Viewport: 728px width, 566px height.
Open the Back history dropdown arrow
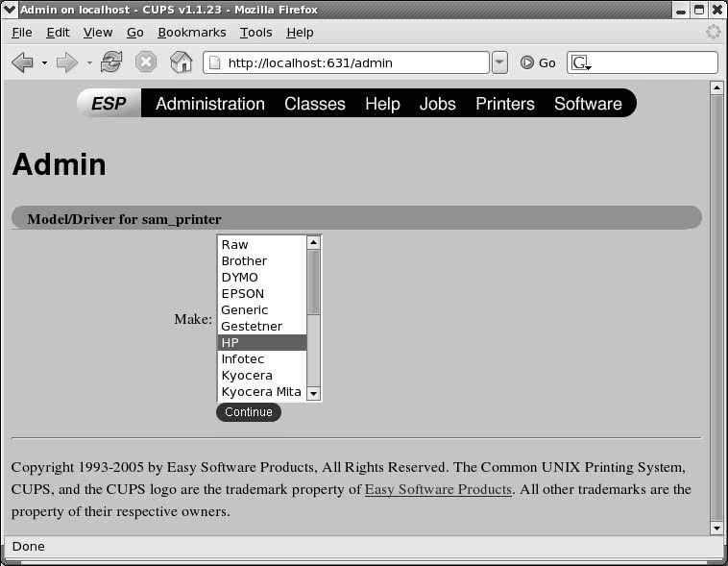point(44,62)
